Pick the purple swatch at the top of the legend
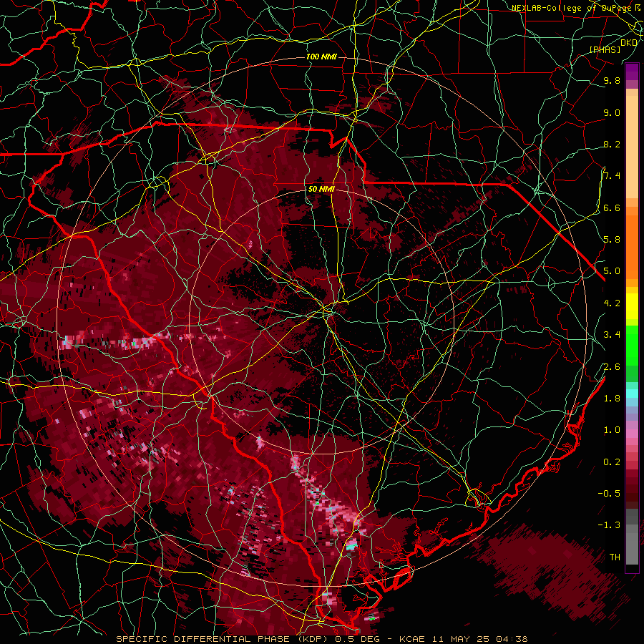Viewport: 644px width, 644px height. point(632,72)
